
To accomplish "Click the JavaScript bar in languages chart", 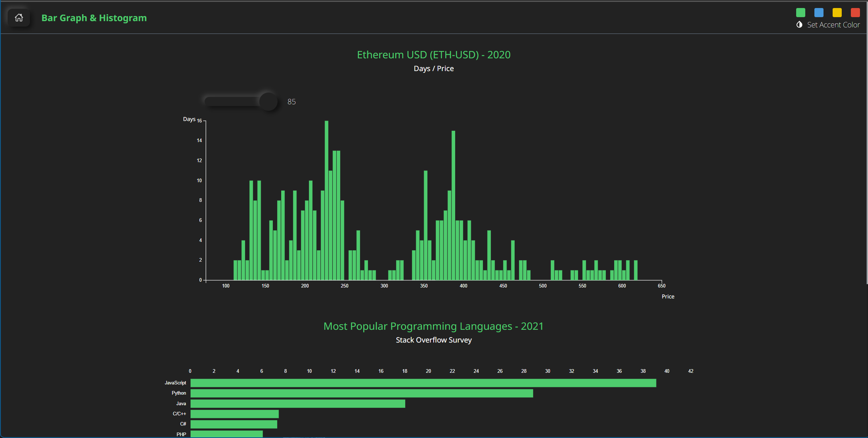I will (x=423, y=383).
